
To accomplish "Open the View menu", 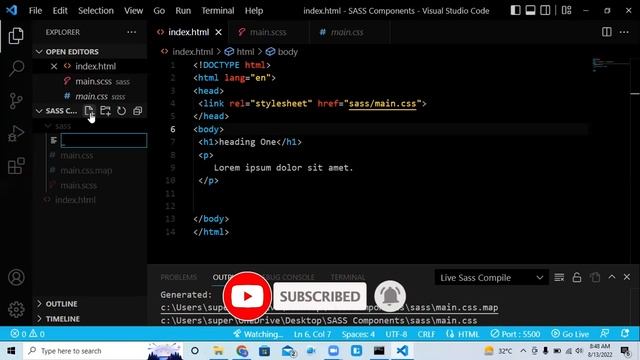I will [133, 11].
